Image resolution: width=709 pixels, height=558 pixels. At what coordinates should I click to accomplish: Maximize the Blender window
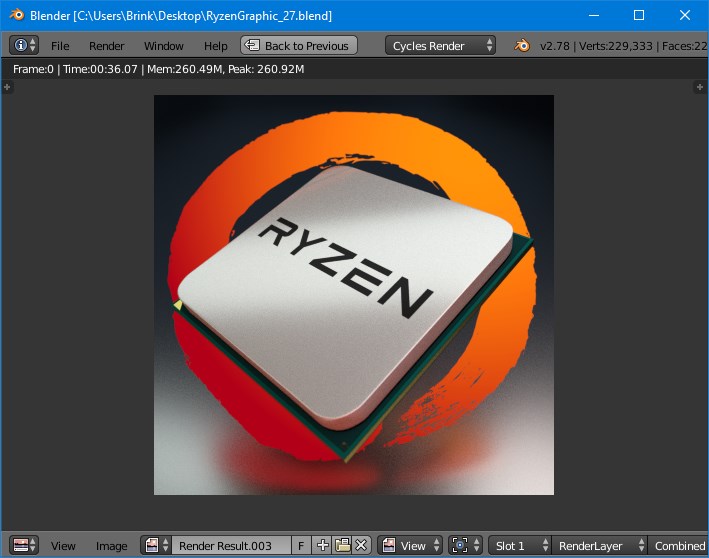coord(639,15)
